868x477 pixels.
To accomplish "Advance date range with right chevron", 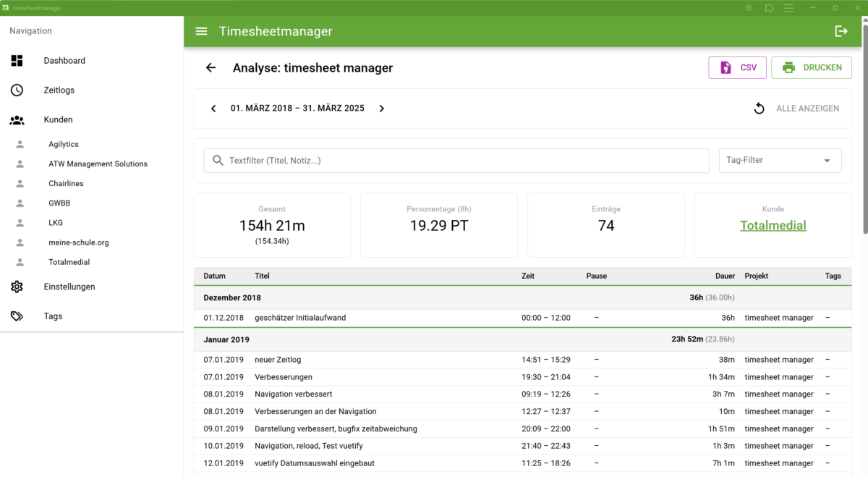I will [x=382, y=109].
